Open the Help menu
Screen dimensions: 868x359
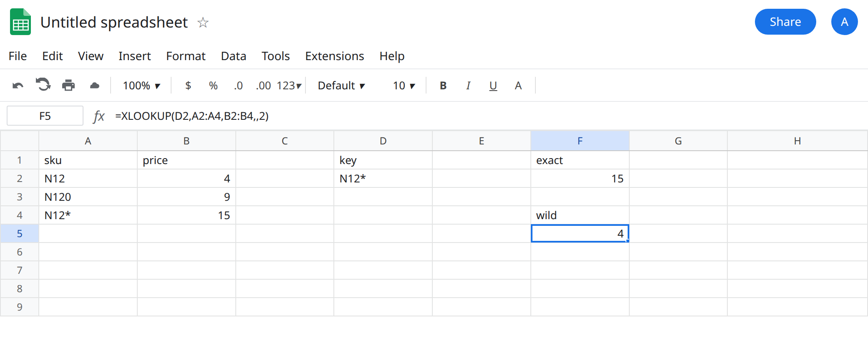pos(392,56)
